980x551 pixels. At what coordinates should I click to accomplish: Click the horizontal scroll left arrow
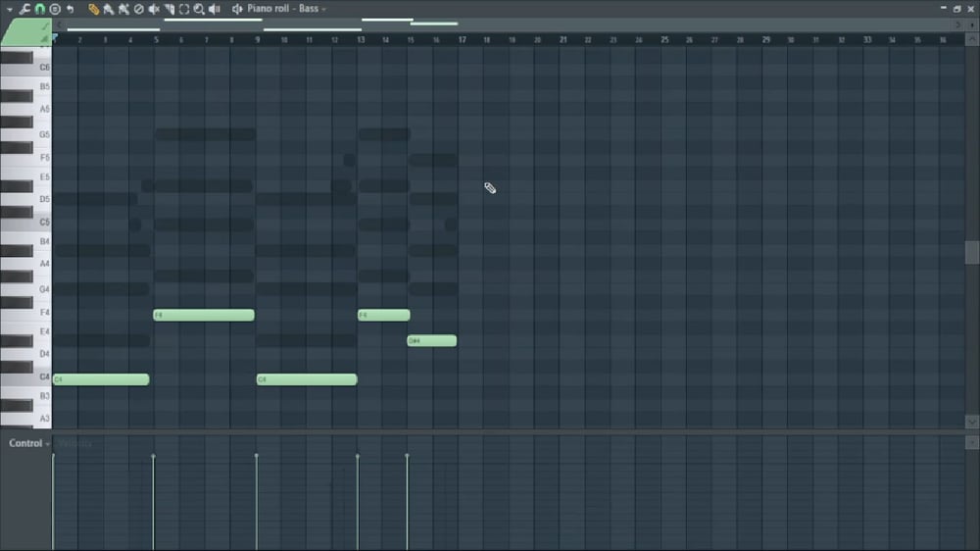pos(60,25)
